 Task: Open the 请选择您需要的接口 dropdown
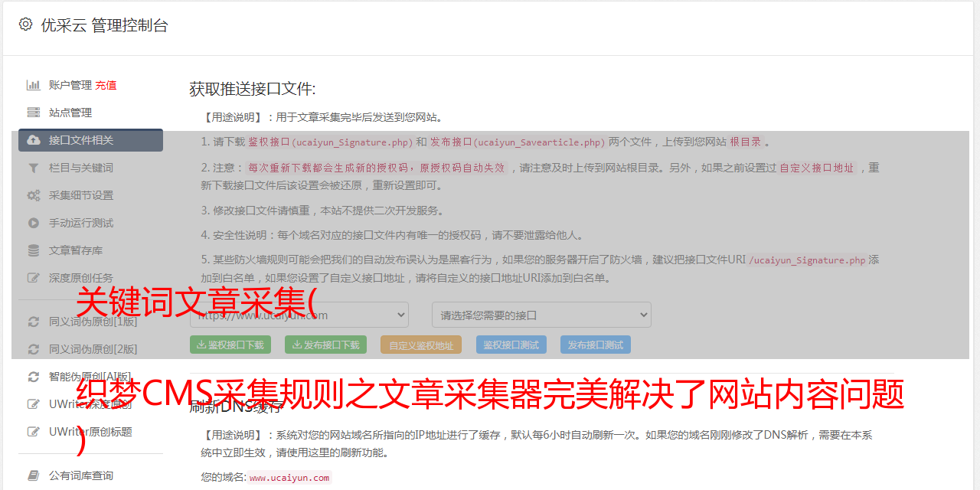click(541, 315)
